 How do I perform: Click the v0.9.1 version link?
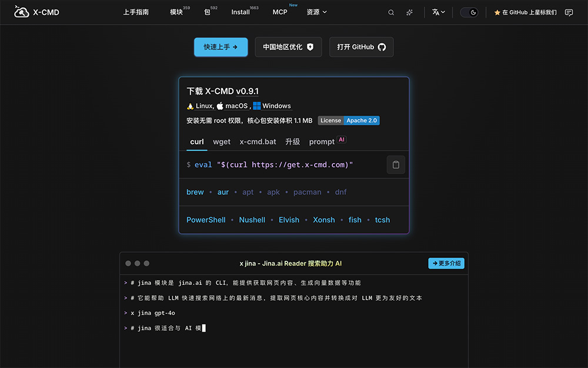247,91
